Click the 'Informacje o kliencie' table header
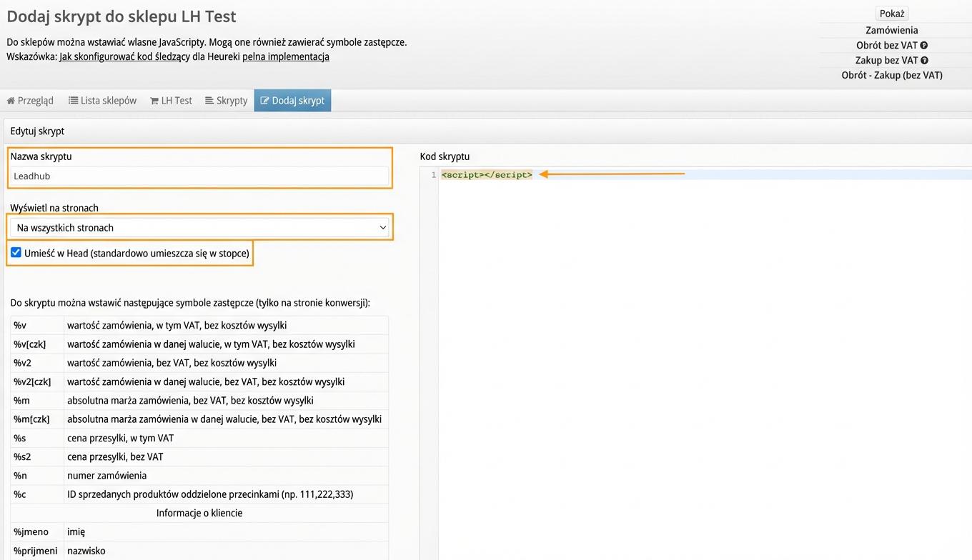972x560 pixels. [199, 513]
